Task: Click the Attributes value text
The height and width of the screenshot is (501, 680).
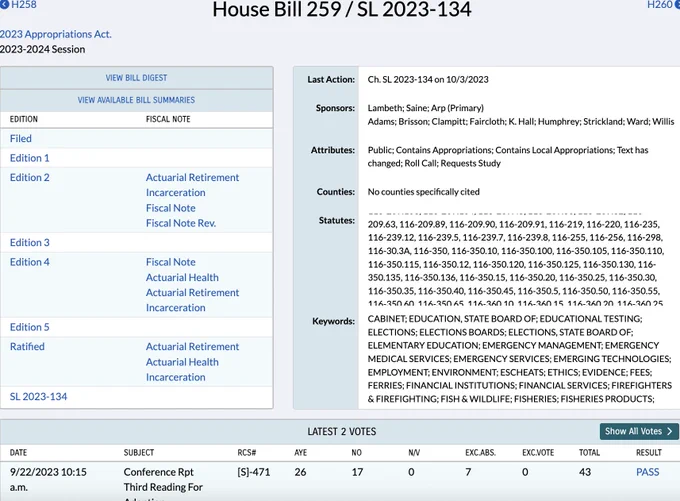Action: 508,157
